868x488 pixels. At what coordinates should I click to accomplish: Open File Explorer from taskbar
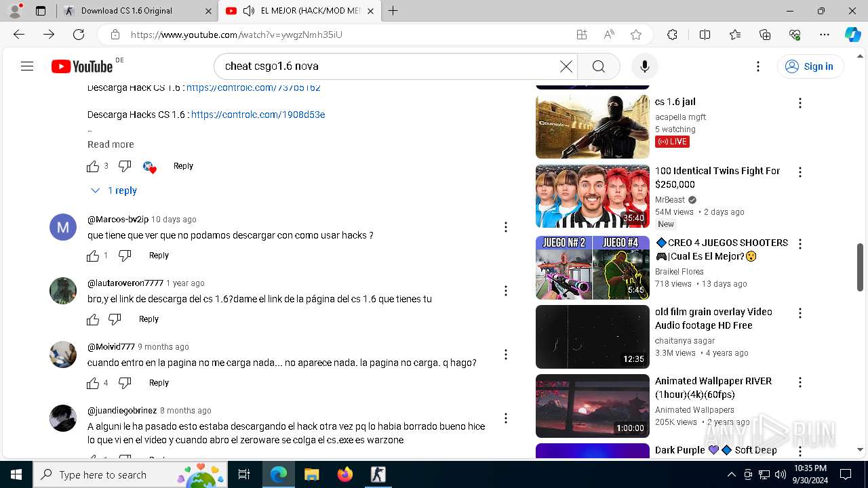(311, 474)
